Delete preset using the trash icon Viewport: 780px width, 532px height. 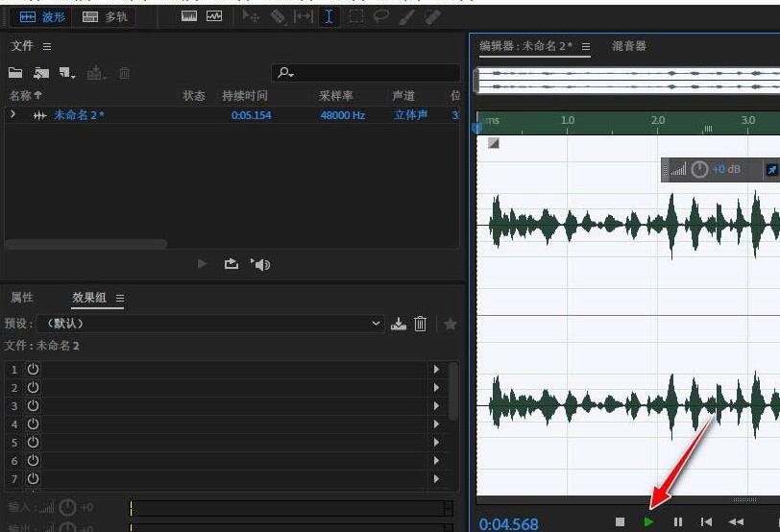pos(420,324)
